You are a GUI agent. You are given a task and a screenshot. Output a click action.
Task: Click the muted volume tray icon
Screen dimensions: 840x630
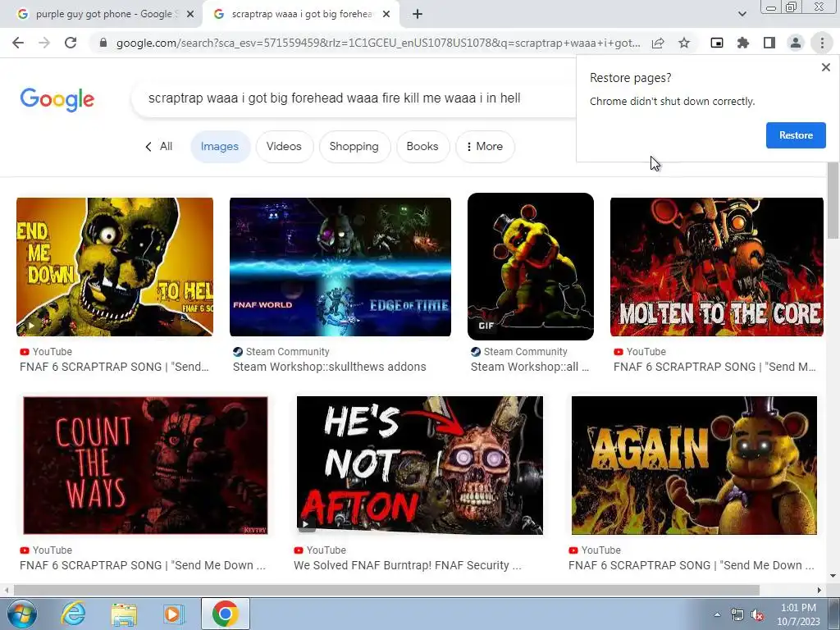(757, 615)
